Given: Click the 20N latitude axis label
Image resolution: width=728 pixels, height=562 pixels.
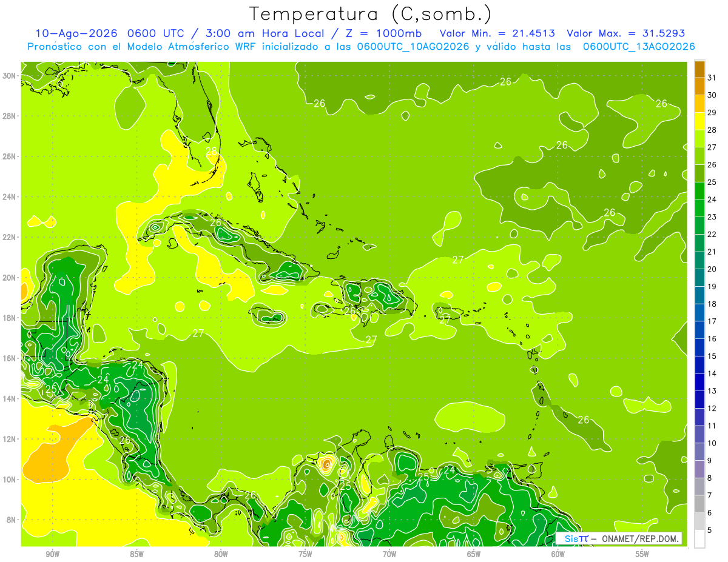Looking at the screenshot, I should point(10,277).
